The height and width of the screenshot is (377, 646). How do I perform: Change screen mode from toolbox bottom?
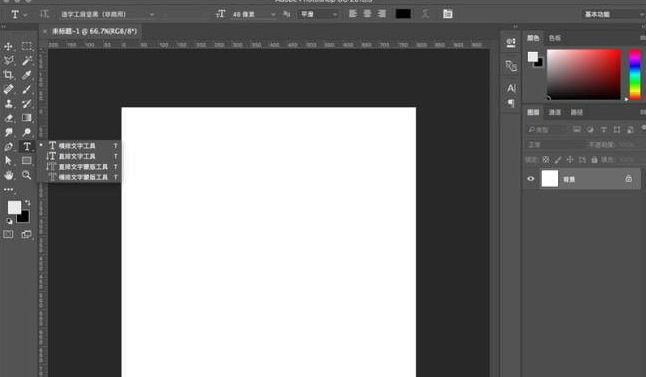[x=26, y=234]
